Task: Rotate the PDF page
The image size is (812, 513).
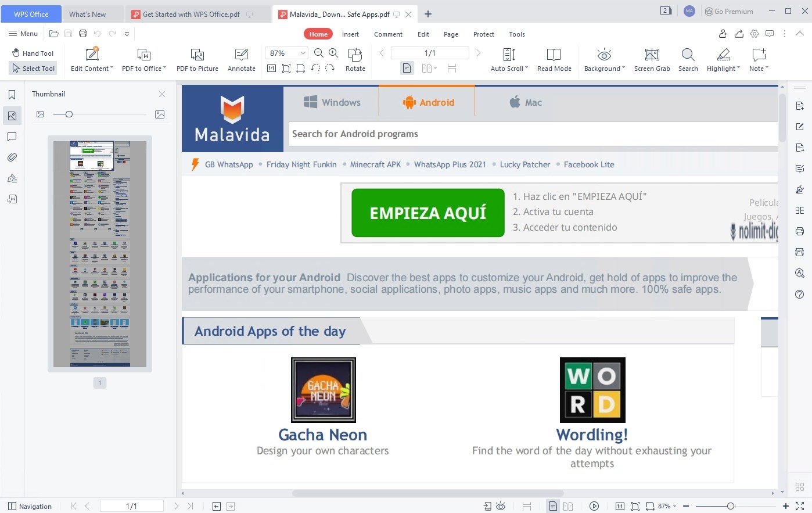Action: [x=355, y=60]
